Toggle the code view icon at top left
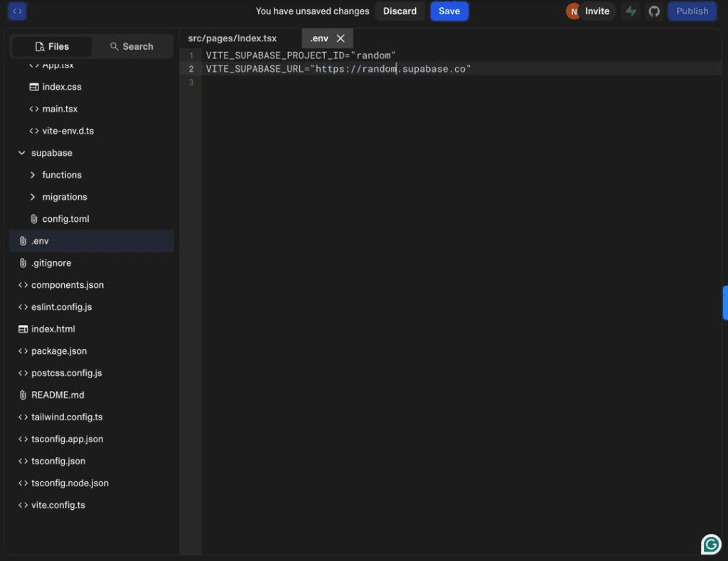The image size is (728, 561). point(17,11)
